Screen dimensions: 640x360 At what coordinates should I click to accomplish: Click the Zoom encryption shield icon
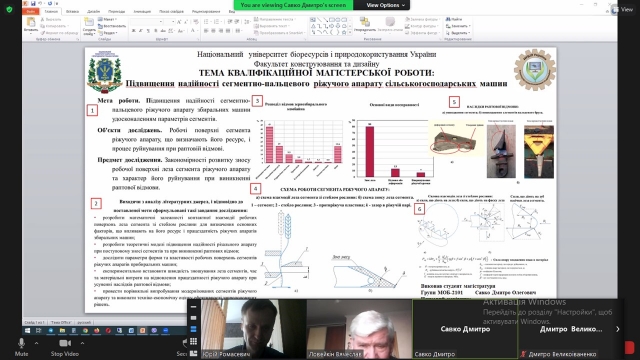coord(9,9)
